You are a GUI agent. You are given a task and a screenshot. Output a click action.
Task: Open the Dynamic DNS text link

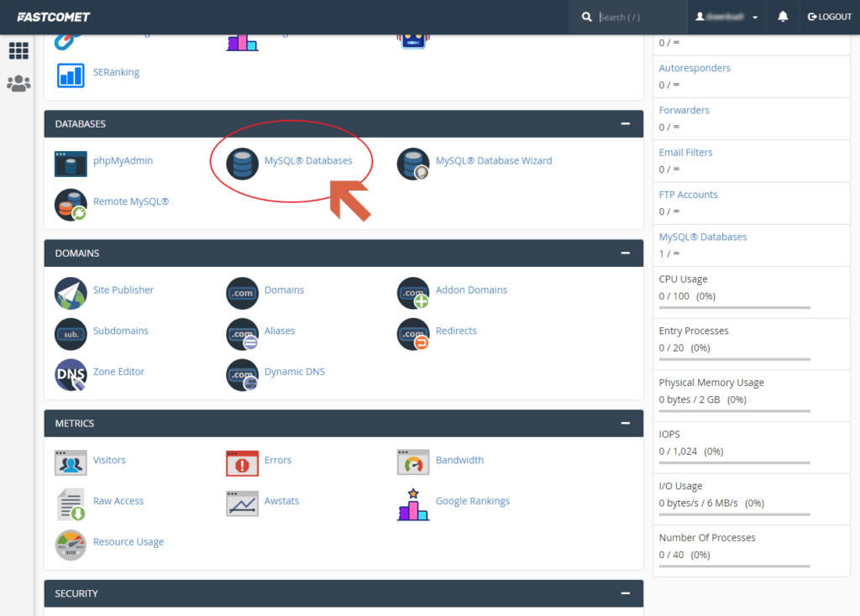point(295,372)
